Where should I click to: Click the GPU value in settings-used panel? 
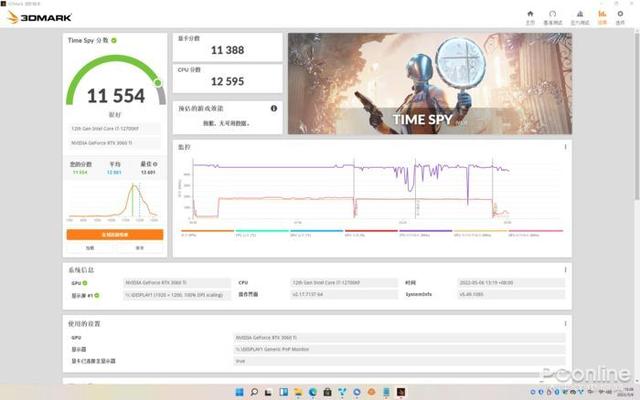coord(399,338)
